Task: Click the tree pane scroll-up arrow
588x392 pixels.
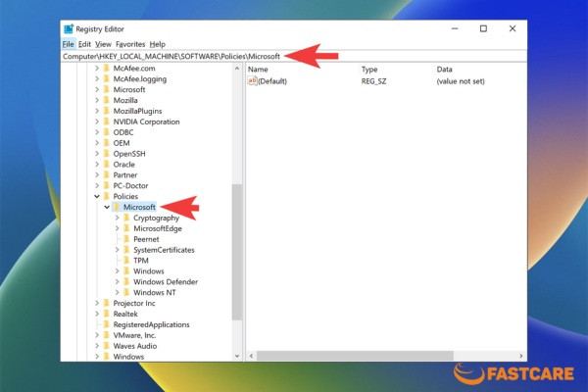Action: (x=237, y=69)
